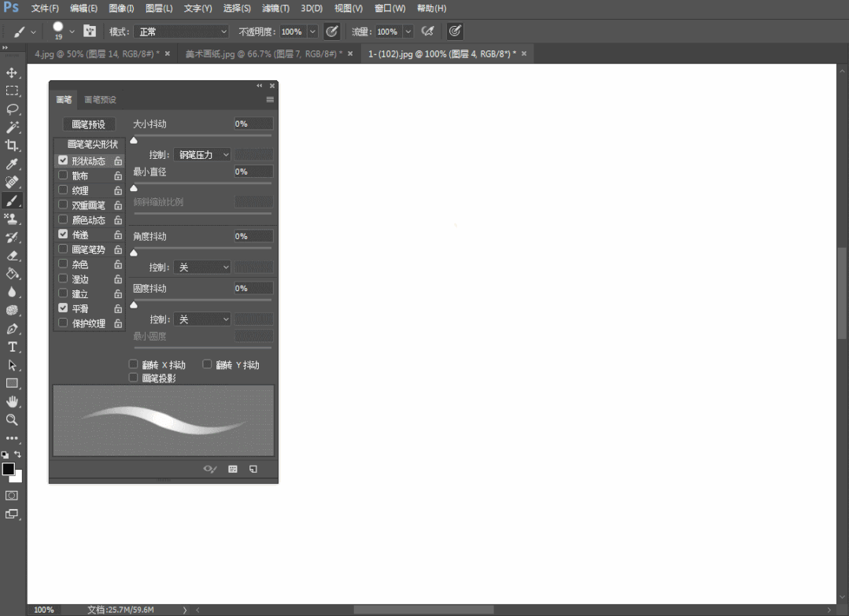This screenshot has width=849, height=616.
Task: Toggle live tip brush preview icon
Action: pyautogui.click(x=209, y=469)
